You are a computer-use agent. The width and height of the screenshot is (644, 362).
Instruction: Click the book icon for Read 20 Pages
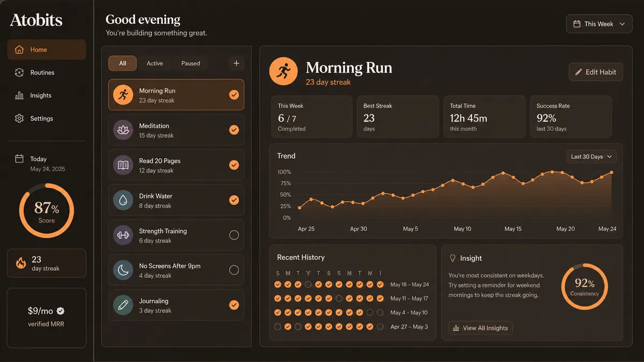pos(123,165)
